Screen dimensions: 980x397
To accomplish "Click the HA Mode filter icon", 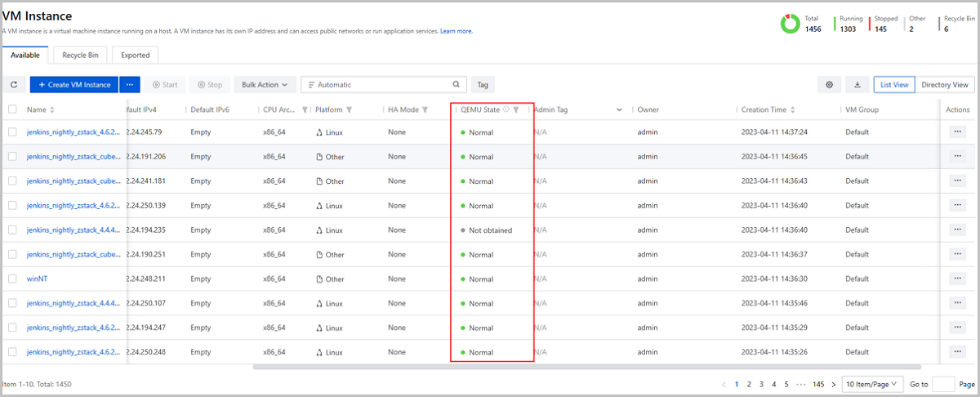I will tap(425, 109).
